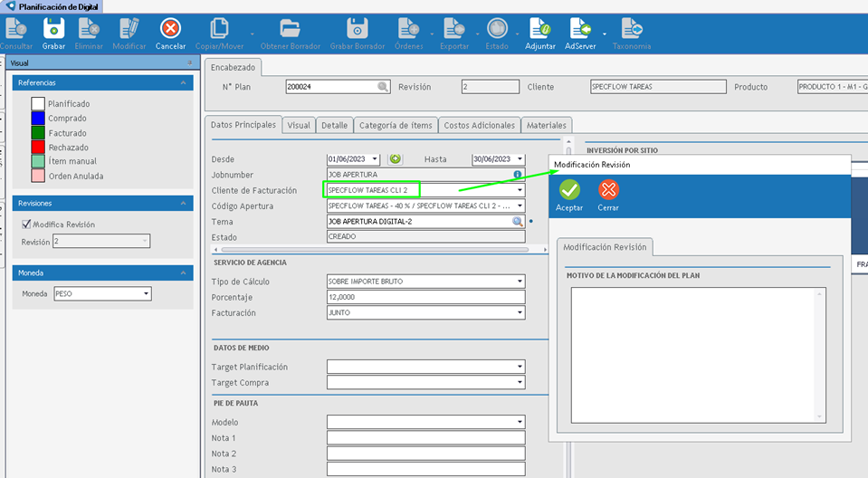Expand the Facturación JUNTO dropdown
Viewport: 868px width, 478px height.
(520, 312)
